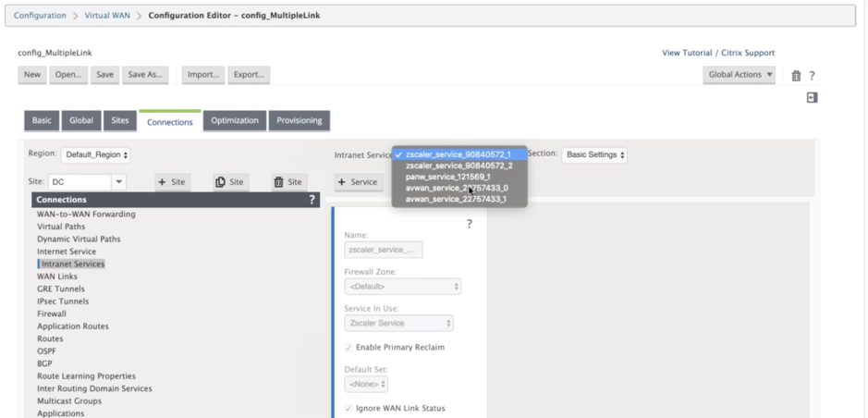Screen dimensions: 868x418
Task: Click the New button
Action: 32,75
